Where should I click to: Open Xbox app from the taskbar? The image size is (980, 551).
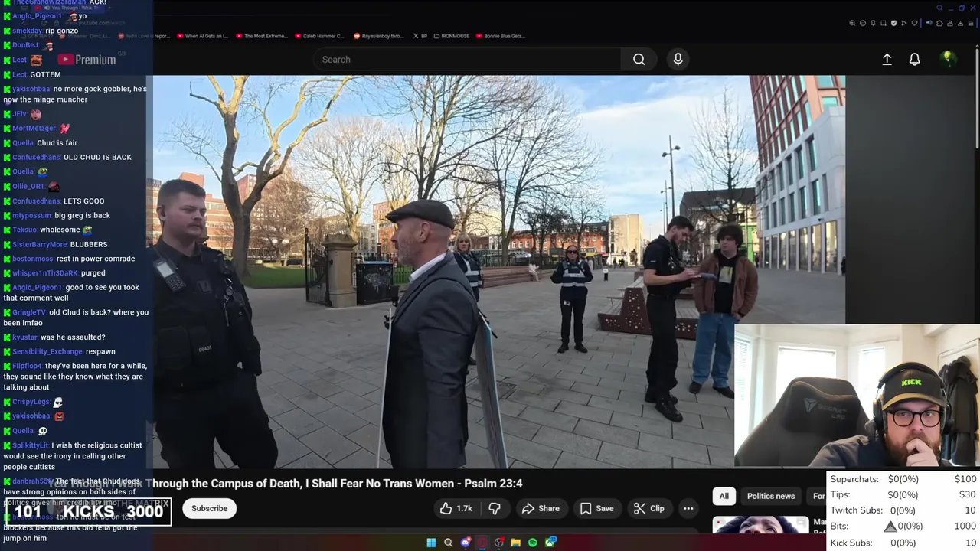pyautogui.click(x=550, y=543)
